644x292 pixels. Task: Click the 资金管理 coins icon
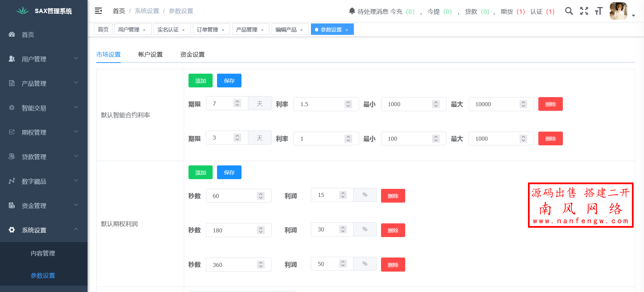[12, 205]
